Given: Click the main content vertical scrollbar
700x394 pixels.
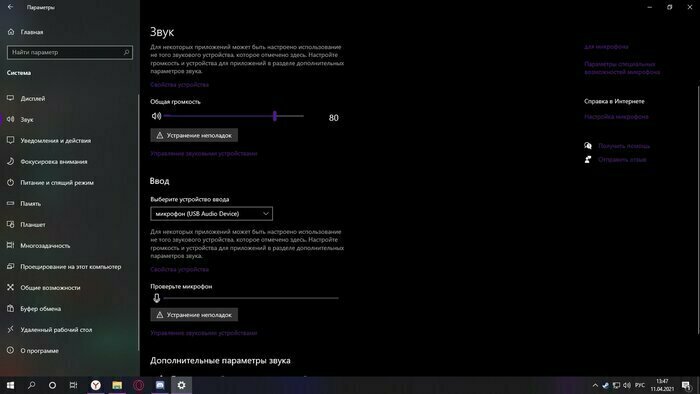Looking at the screenshot, I should click(698, 210).
